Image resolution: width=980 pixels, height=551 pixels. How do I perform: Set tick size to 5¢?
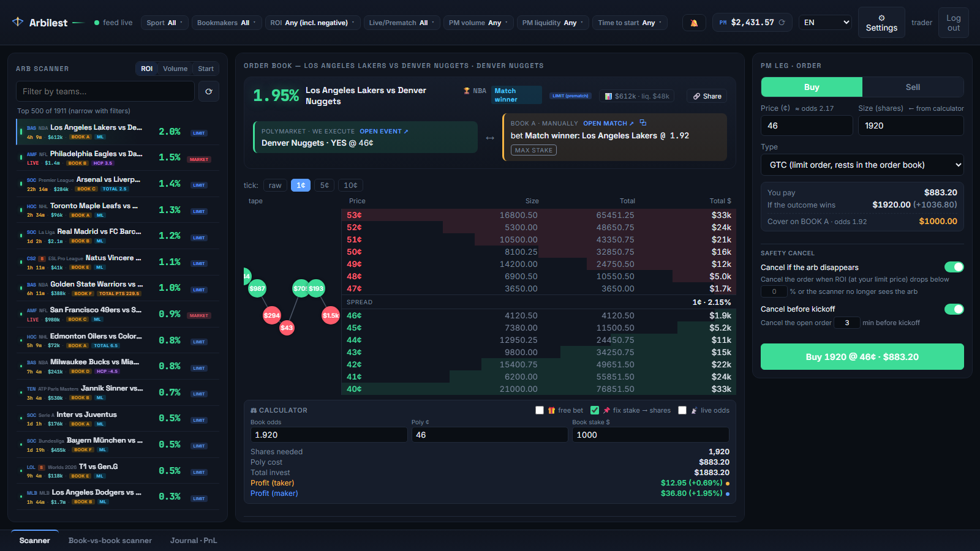coord(325,185)
